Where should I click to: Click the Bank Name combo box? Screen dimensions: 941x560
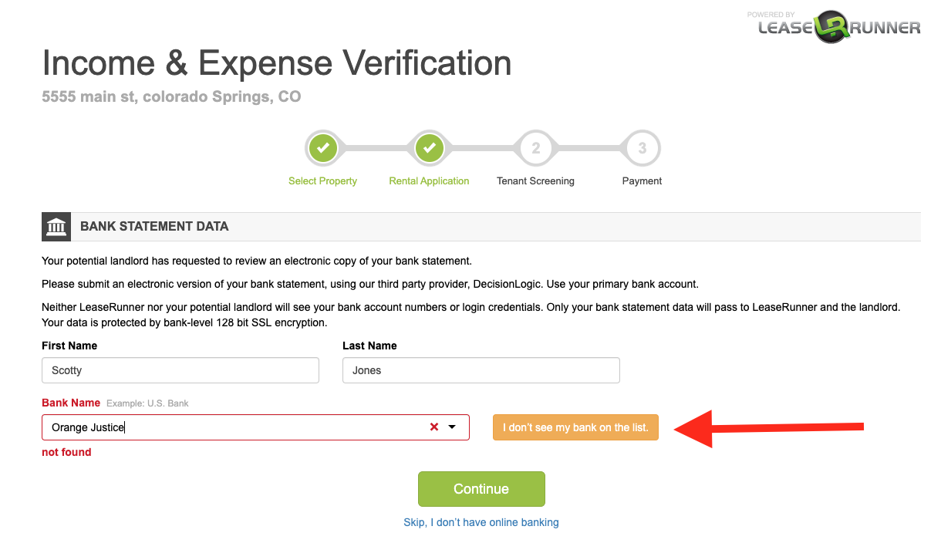[x=231, y=427]
